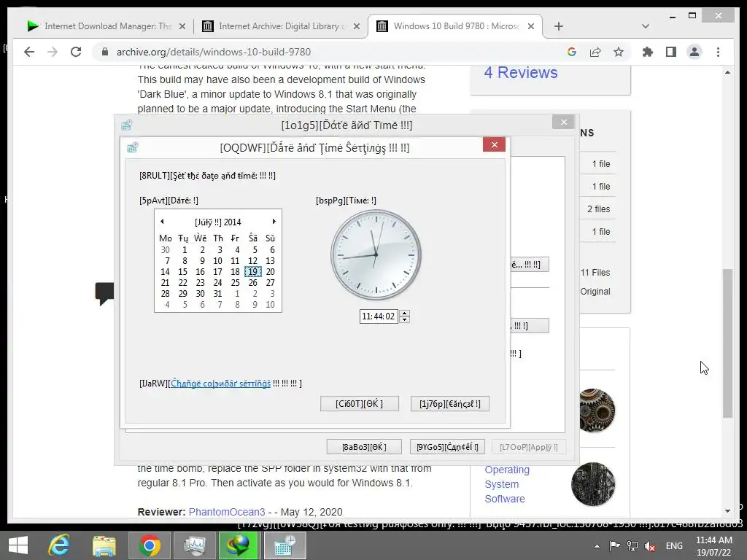Switch to Date and Time taskbar item
This screenshot has width=747, height=560.
point(285,545)
